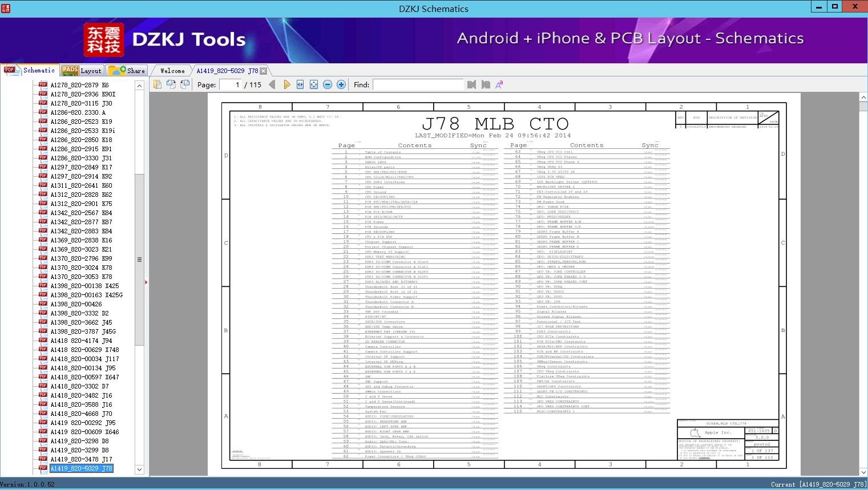Open A1286_820-2533 K19i schematic

coord(83,131)
